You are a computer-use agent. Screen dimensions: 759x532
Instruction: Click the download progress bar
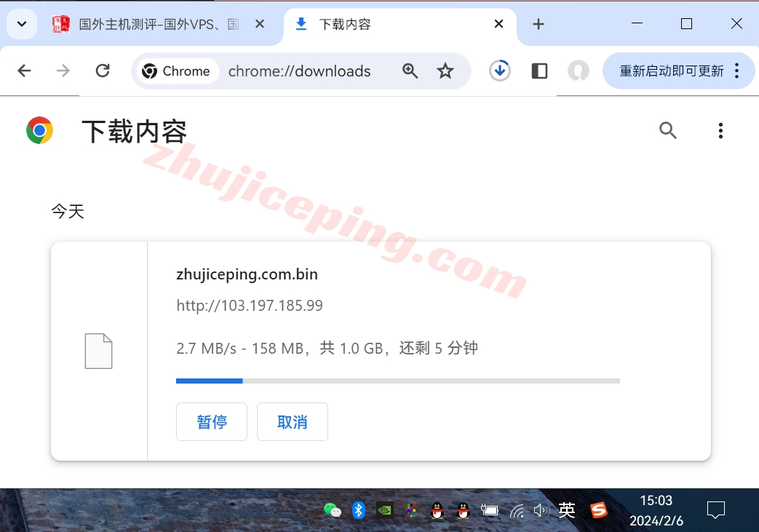click(x=398, y=381)
